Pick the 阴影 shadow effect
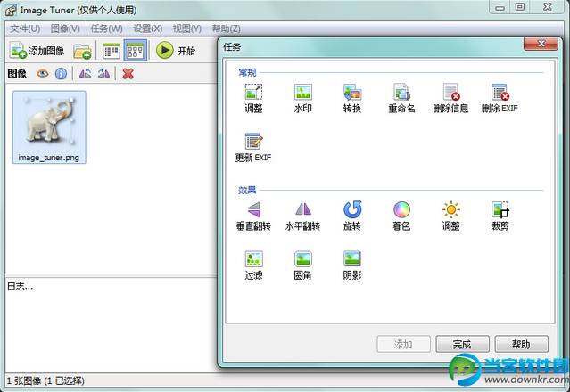The height and width of the screenshot is (392, 570). coord(351,265)
